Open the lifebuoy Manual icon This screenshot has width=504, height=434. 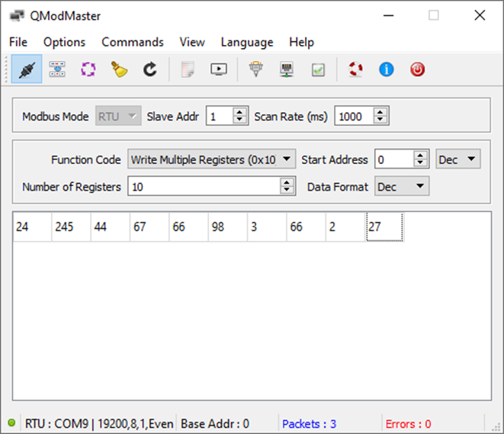pyautogui.click(x=355, y=69)
